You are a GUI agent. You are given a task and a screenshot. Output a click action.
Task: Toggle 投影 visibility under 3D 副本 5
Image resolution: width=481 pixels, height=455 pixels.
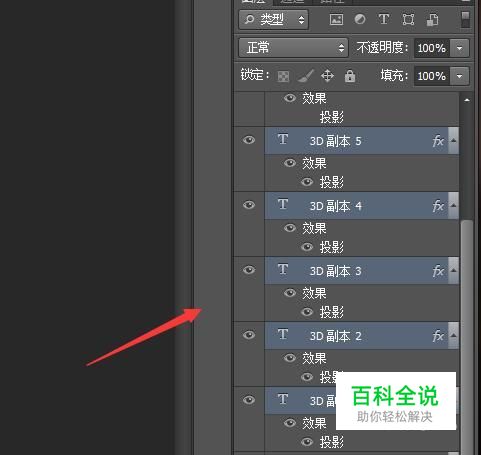(307, 182)
